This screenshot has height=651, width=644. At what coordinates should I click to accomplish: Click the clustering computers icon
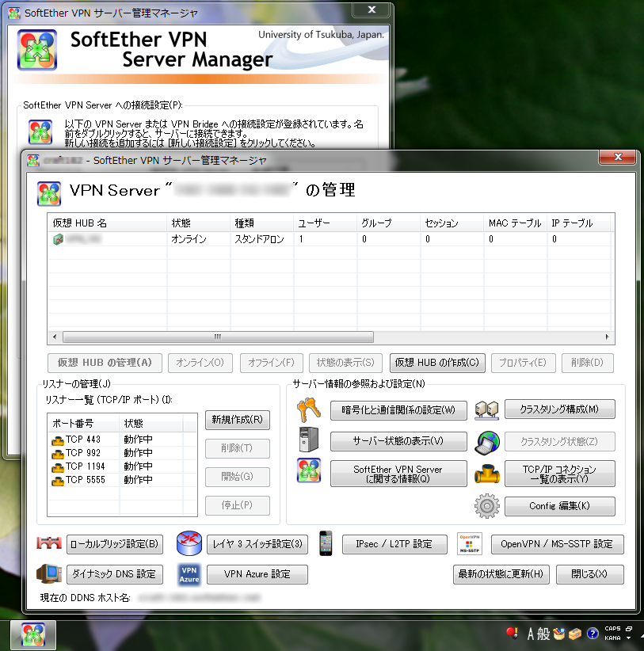[486, 409]
